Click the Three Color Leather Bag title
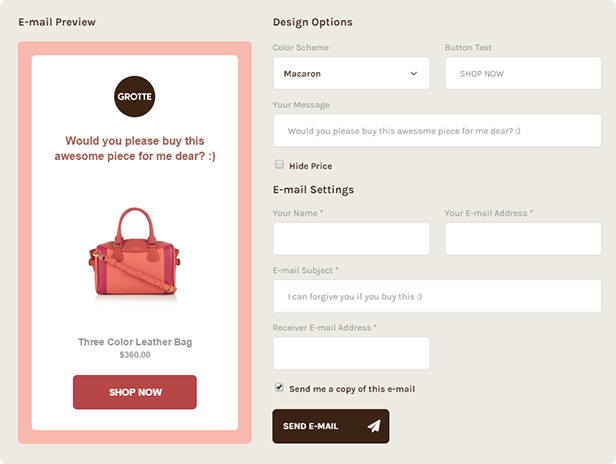This screenshot has height=464, width=616. (x=135, y=342)
